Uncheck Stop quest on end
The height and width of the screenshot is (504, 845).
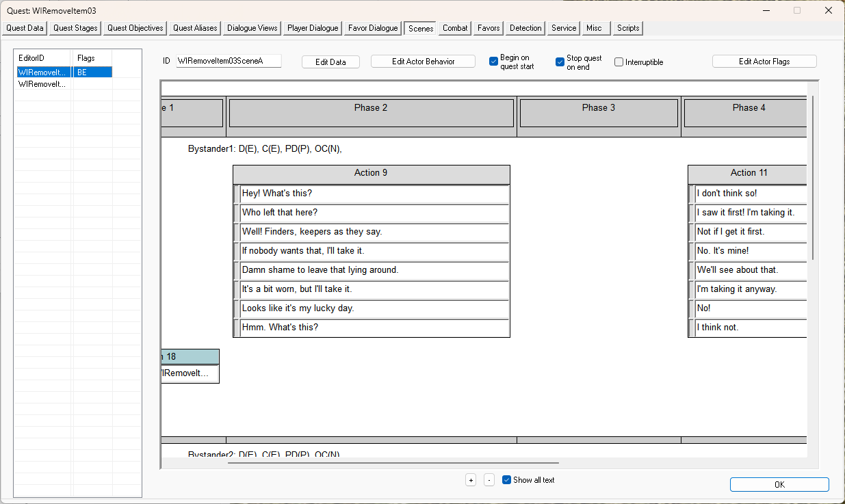pos(560,62)
